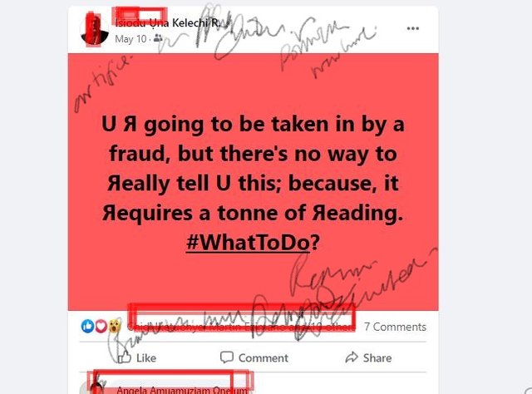
Task: Click the Like text label
Action: pos(146,357)
